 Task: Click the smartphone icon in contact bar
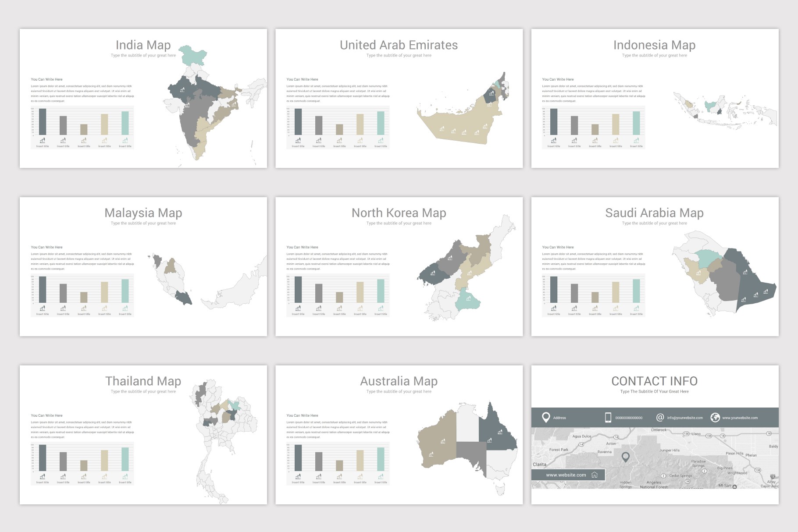pos(608,417)
